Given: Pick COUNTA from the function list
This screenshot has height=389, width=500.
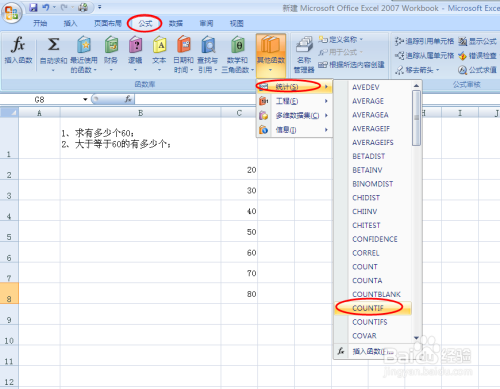Looking at the screenshot, I should [x=373, y=281].
